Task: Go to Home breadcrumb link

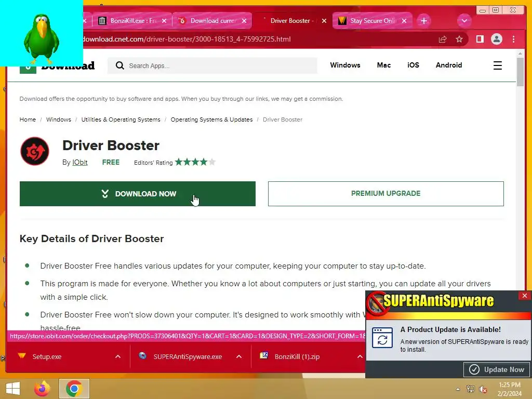Action: 28,119
